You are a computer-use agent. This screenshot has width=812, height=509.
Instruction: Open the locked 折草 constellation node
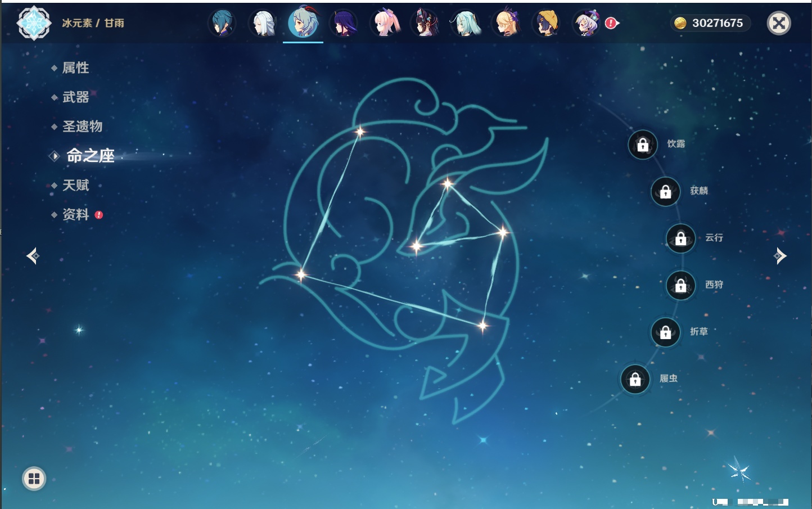665,332
